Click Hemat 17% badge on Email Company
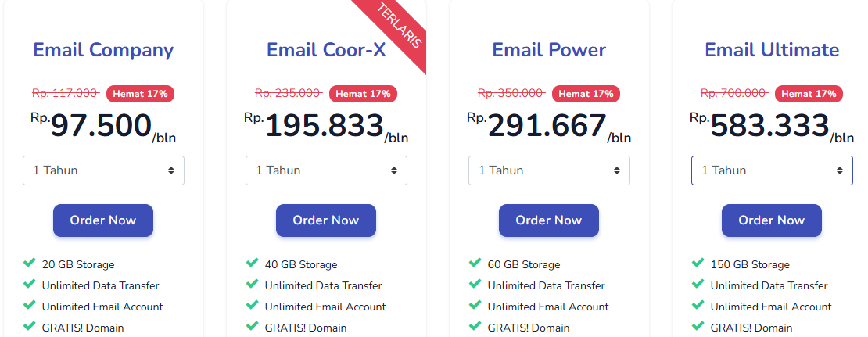Screen dimensions: 868x337 pyautogui.click(x=140, y=94)
